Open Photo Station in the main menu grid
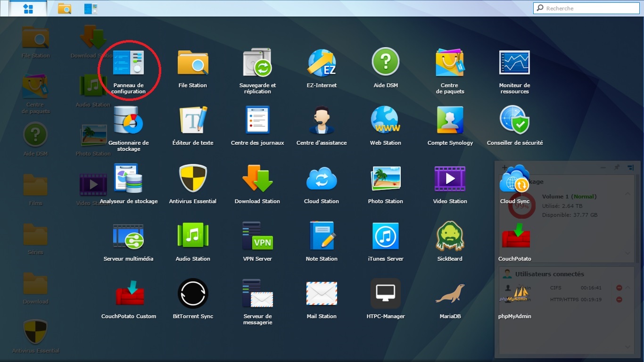Viewport: 644px width, 362px height. point(386,179)
